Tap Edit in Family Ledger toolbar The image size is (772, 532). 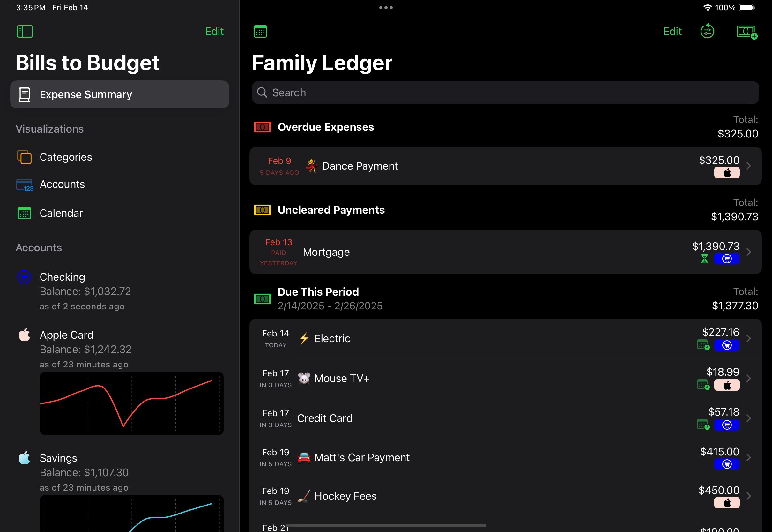[672, 32]
